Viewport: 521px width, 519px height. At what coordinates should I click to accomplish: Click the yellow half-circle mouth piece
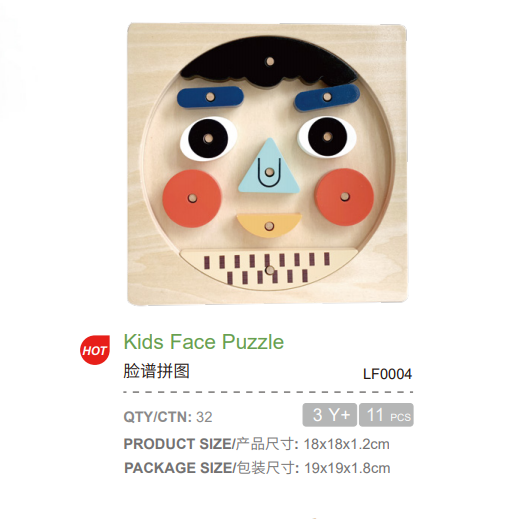tap(269, 226)
